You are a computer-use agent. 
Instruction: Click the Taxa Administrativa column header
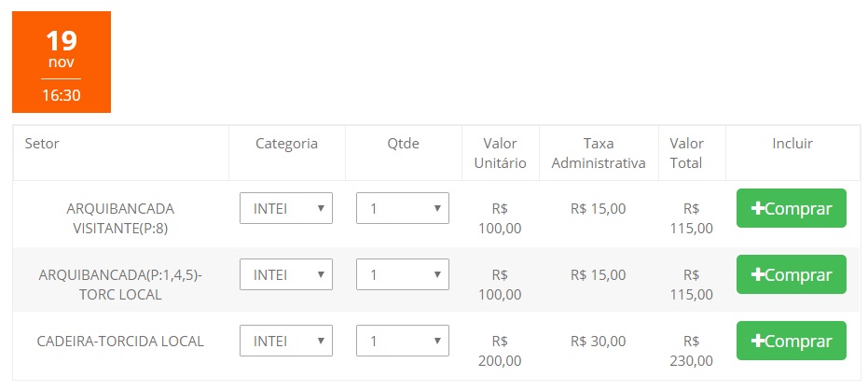[x=599, y=153]
